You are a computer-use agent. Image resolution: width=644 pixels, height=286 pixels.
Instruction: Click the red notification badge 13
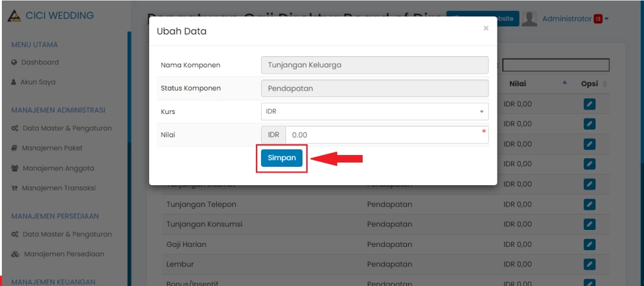pos(598,19)
